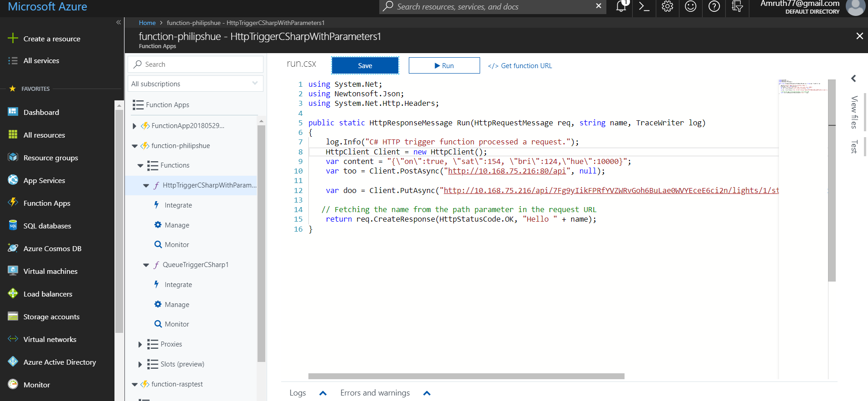
Task: Click the All resources grid icon
Action: tap(13, 134)
